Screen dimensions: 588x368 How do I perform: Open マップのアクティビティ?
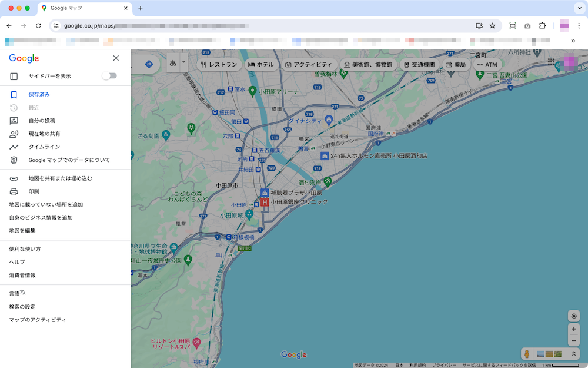37,320
